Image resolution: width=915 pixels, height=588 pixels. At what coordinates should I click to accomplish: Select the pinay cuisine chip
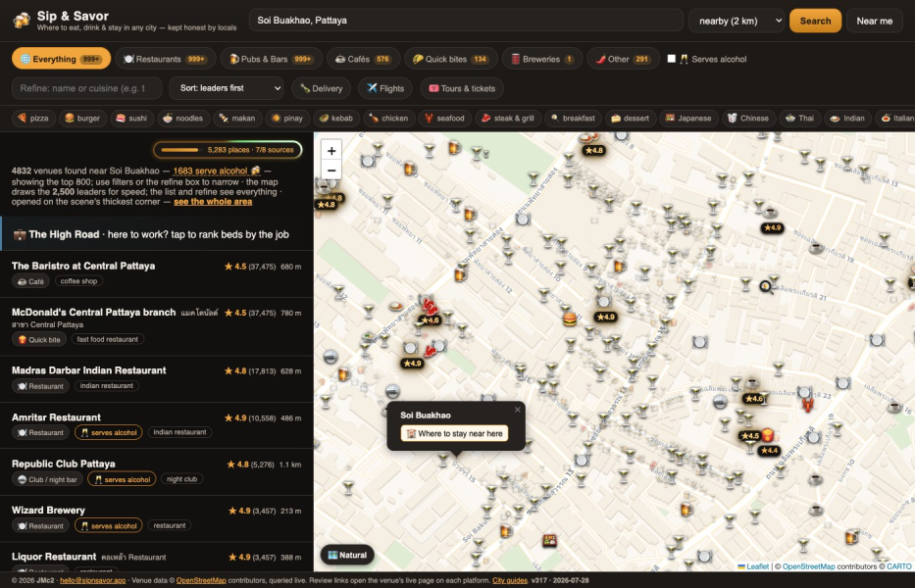[287, 118]
